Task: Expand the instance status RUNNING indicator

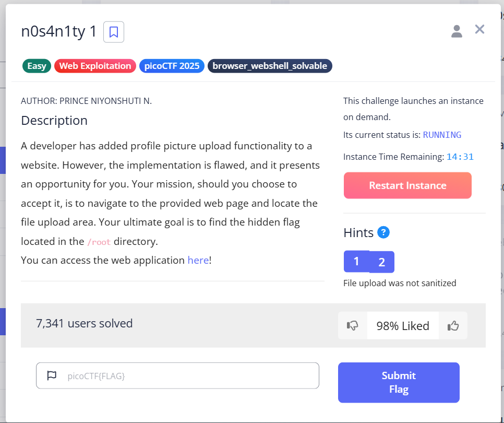Action: pos(442,135)
